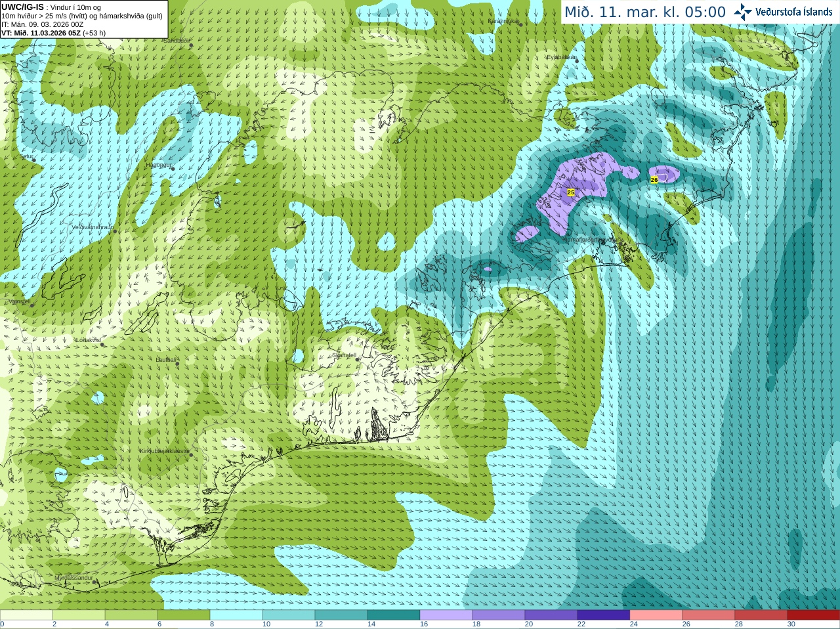The height and width of the screenshot is (629, 840).
Task: Click the Kárahnjúkar station label
Action: click(503, 22)
